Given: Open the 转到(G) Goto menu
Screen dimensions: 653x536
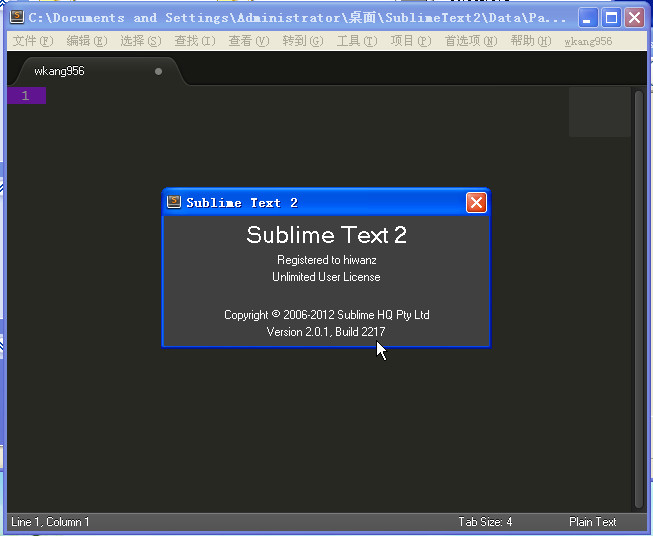Looking at the screenshot, I should click(302, 41).
